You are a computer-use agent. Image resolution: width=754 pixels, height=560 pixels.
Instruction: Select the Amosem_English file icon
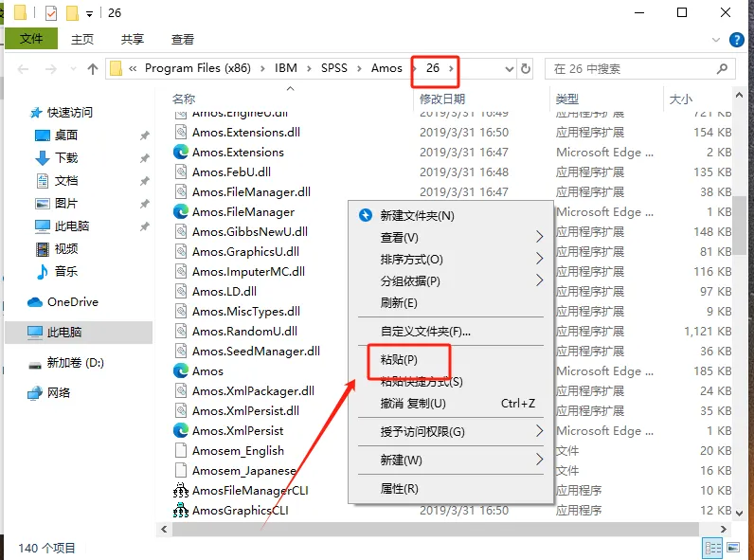click(x=181, y=450)
